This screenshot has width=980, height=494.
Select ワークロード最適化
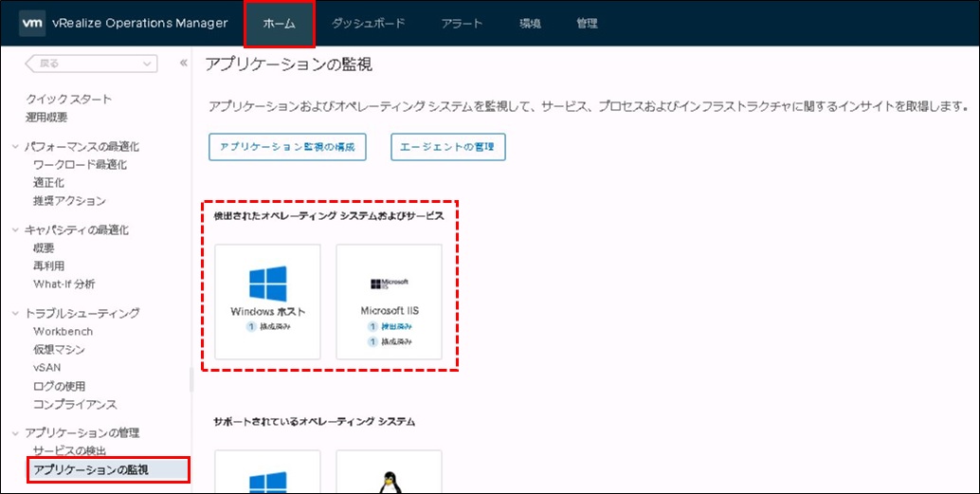coord(80,165)
